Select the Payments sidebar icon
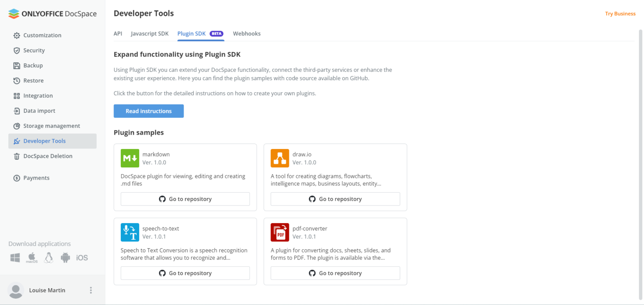 [36, 178]
